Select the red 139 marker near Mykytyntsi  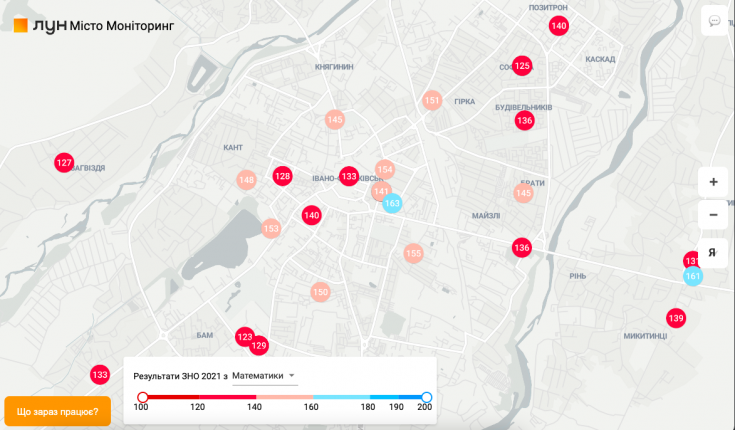(x=676, y=319)
